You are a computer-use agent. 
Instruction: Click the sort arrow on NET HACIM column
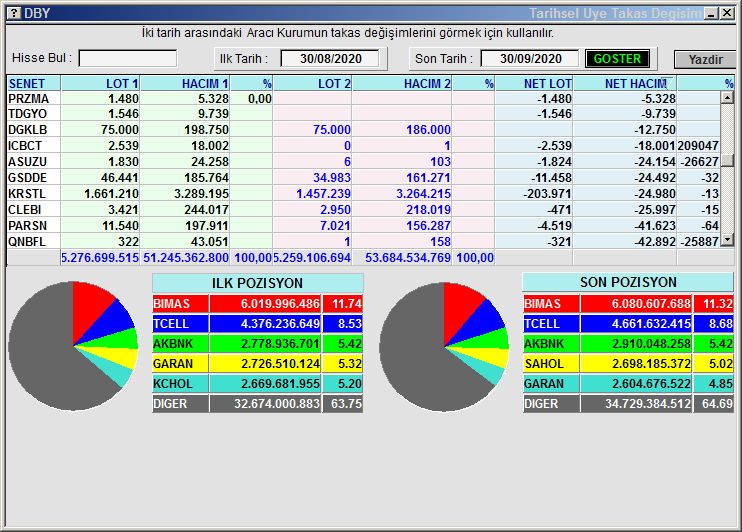[x=662, y=83]
